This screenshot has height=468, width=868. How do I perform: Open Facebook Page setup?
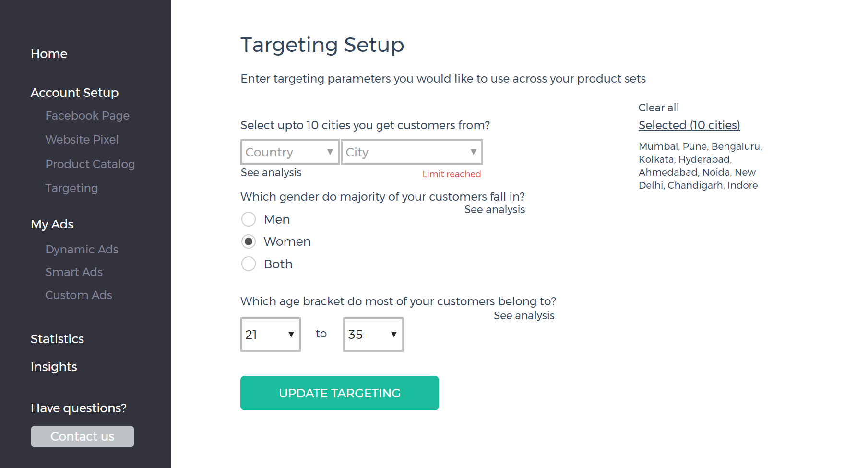(87, 116)
